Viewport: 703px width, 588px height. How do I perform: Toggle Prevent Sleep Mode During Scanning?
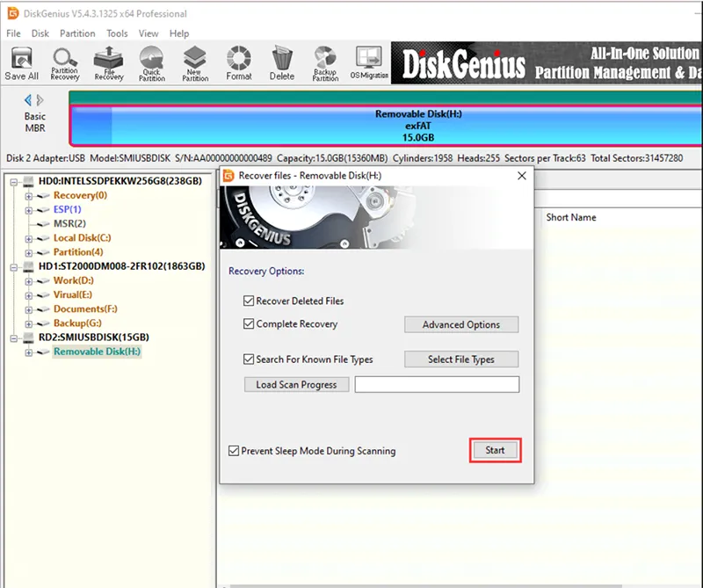point(233,450)
